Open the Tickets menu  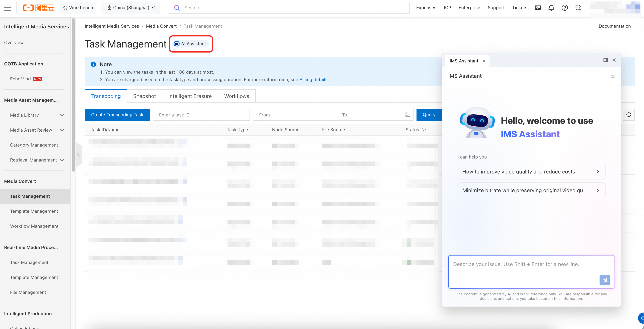[519, 8]
